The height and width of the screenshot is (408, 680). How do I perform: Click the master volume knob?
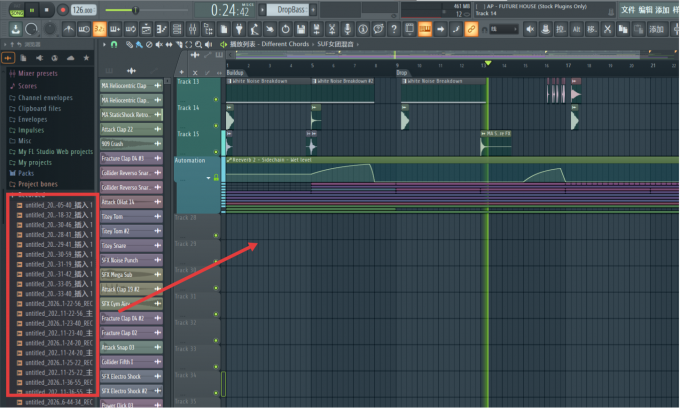point(31,29)
